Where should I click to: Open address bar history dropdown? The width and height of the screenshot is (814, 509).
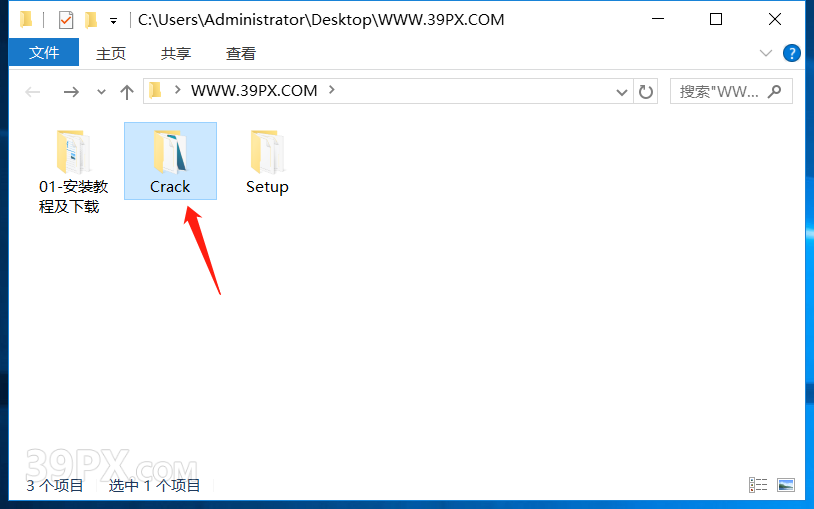[621, 92]
